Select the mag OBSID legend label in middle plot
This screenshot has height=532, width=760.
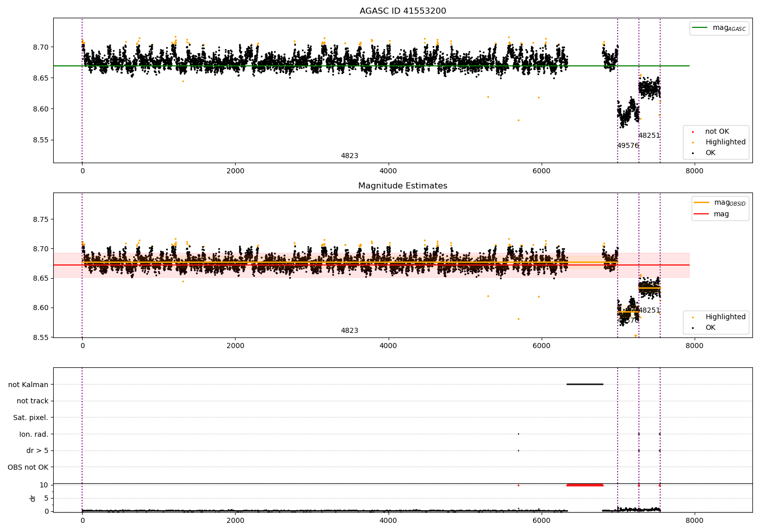730,203
